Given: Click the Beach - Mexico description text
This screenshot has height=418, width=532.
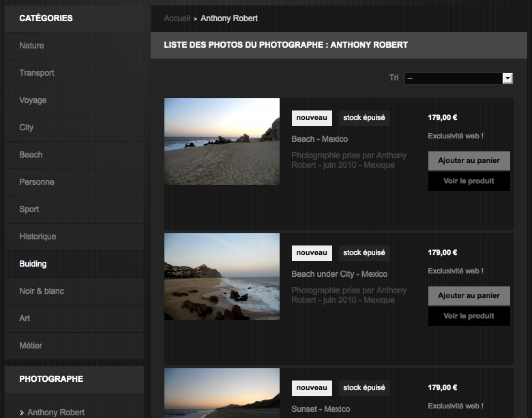Looking at the screenshot, I should 349,160.
